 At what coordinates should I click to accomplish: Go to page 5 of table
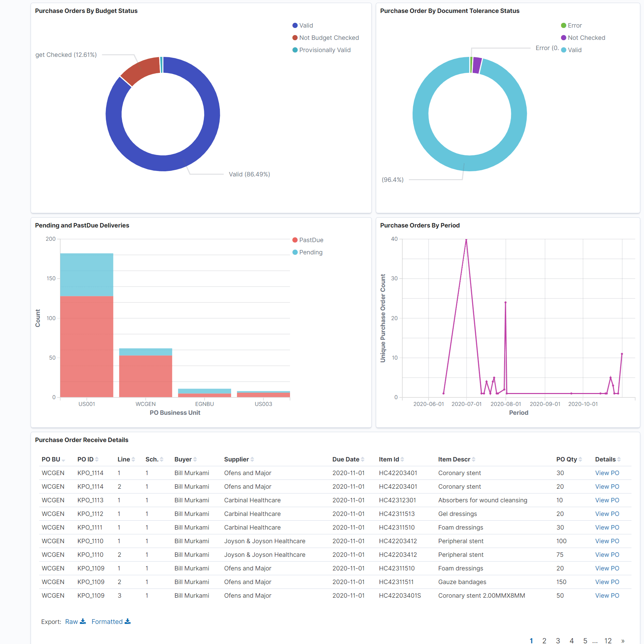[585, 641]
